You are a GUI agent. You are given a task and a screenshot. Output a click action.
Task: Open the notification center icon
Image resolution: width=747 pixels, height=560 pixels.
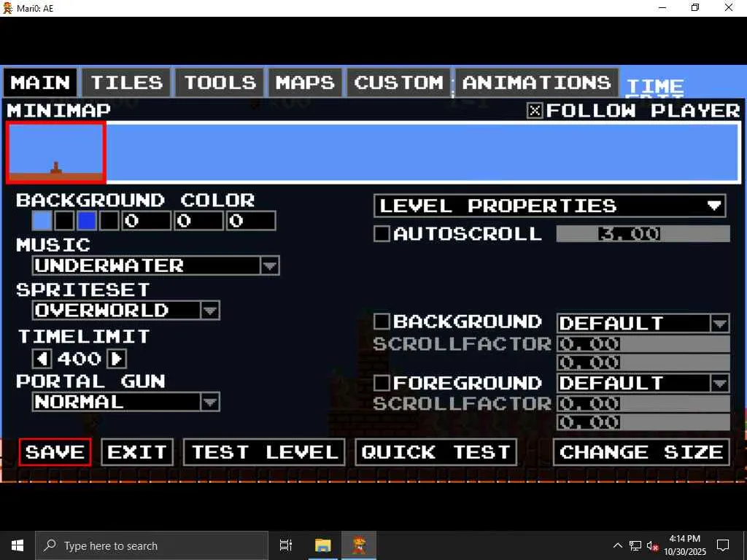tap(723, 545)
